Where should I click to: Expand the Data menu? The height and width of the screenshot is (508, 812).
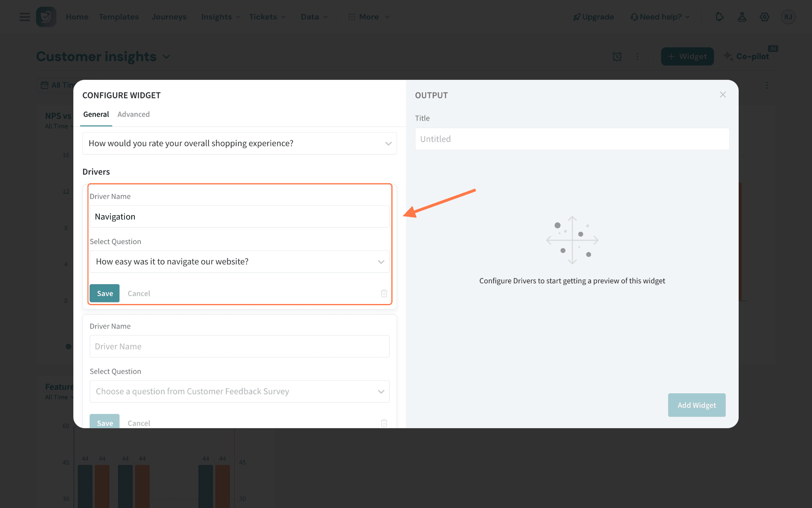[314, 17]
